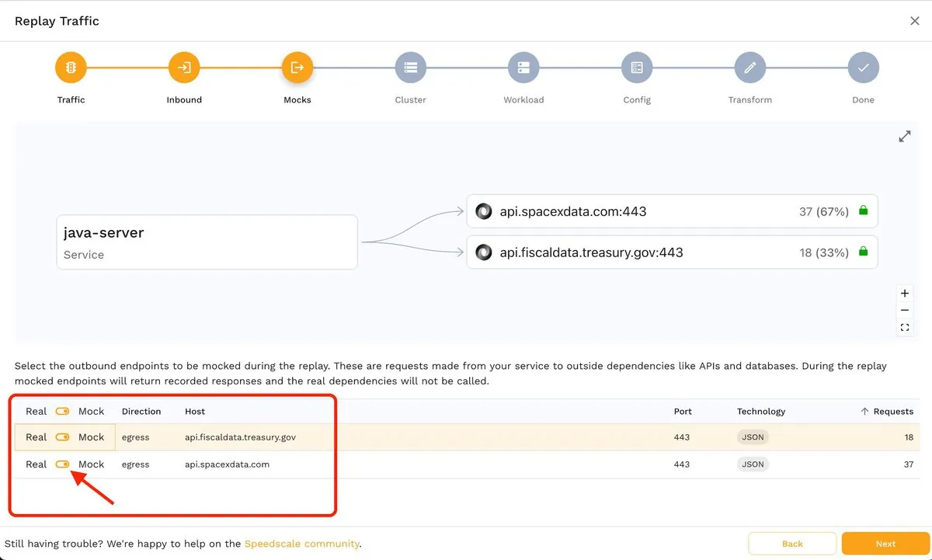Jump to the Cluster step icon

pyautogui.click(x=410, y=68)
